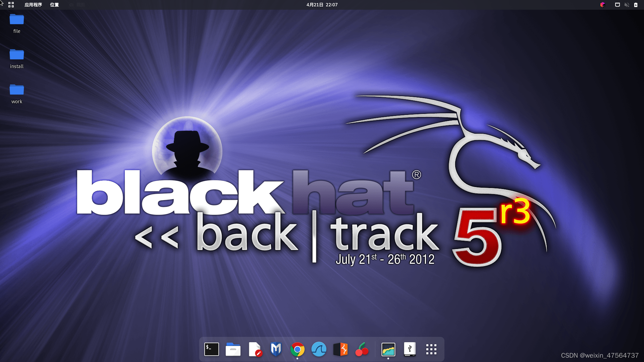Viewport: 644px width, 362px height.
Task: Open the Terminal from the dock
Action: click(x=212, y=349)
